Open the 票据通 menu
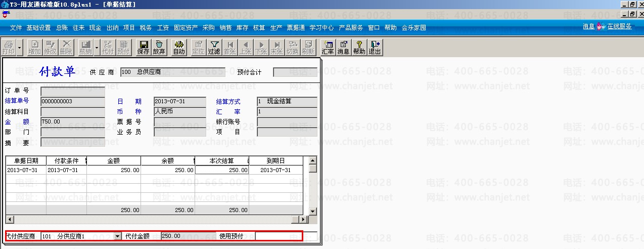 coord(296,28)
